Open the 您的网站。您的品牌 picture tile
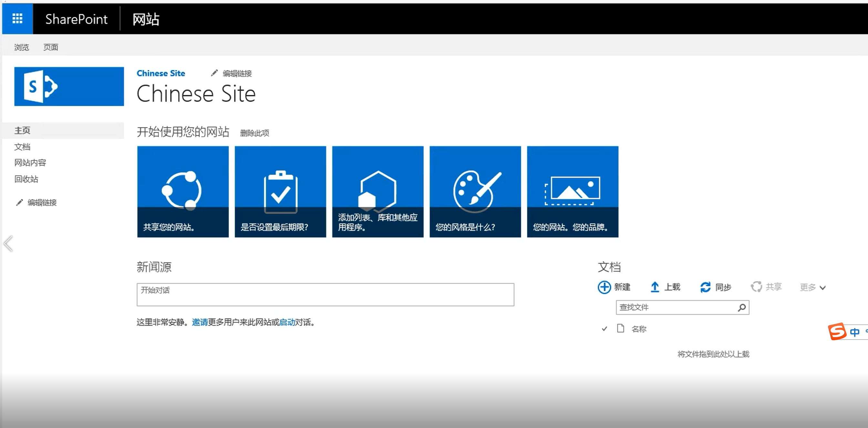The image size is (868, 428). click(x=572, y=191)
